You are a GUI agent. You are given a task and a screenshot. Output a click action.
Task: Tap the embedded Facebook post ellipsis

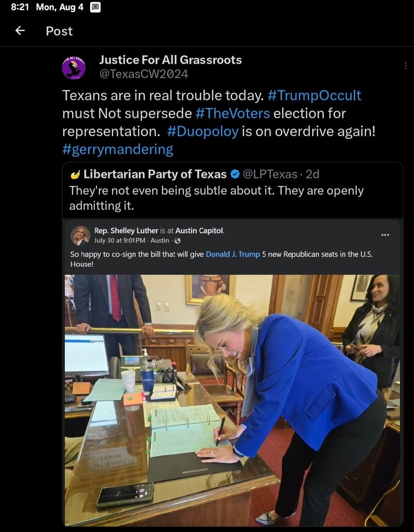coord(385,235)
